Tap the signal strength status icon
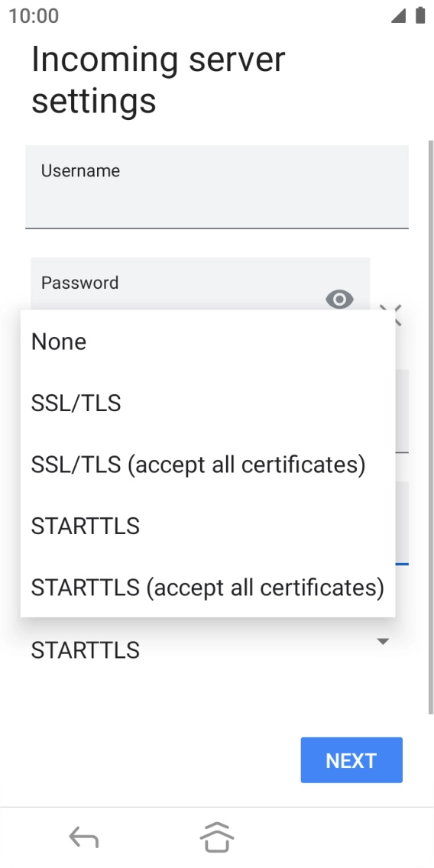Viewport: 434px width, 868px height. click(398, 16)
